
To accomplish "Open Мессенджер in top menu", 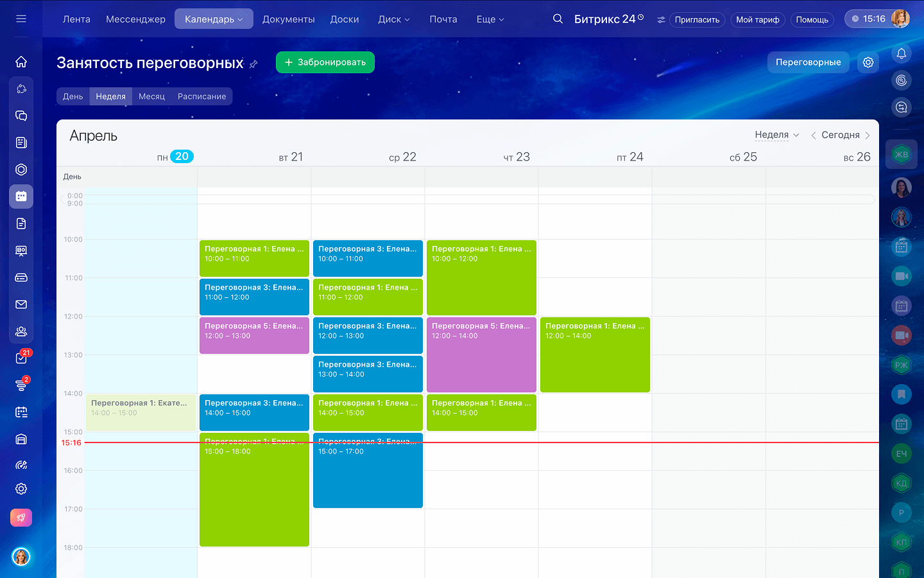I will [135, 19].
